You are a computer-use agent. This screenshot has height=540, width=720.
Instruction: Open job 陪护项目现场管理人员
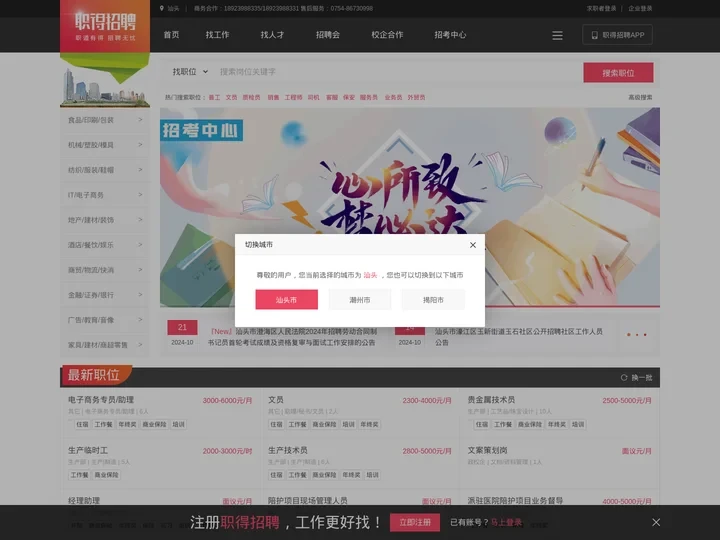(308, 501)
